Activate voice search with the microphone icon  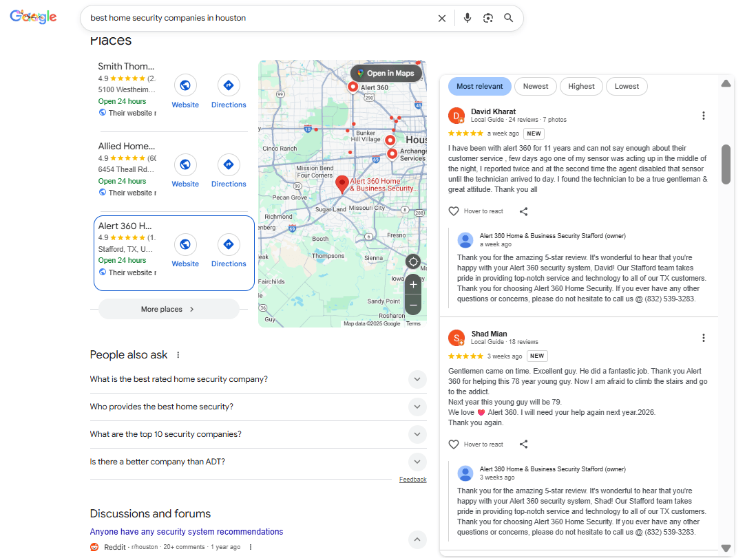pyautogui.click(x=468, y=18)
